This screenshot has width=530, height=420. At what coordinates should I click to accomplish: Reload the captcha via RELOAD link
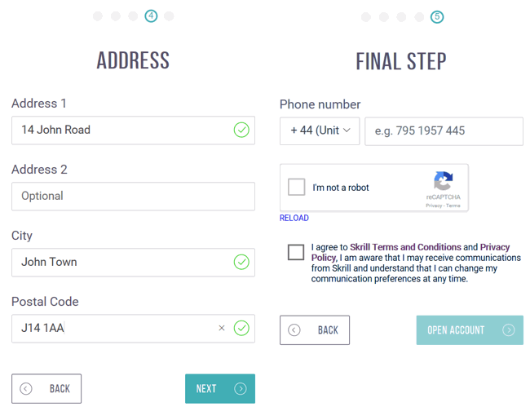tap(294, 218)
